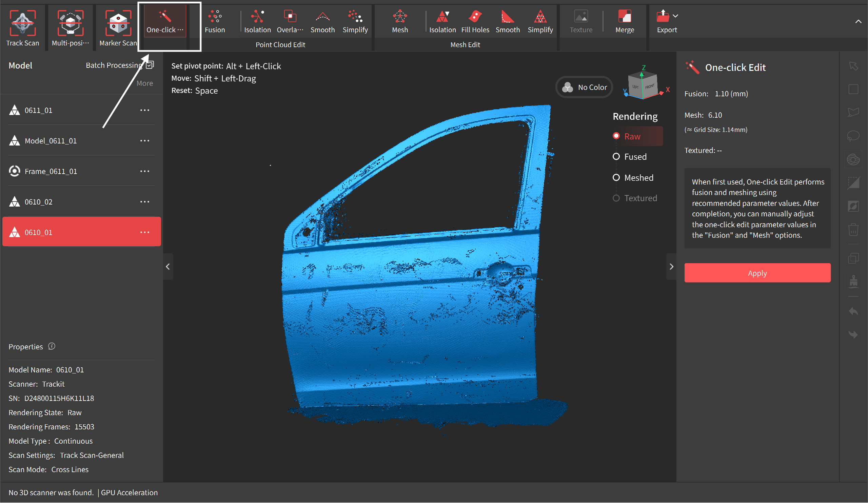Click the Export icon
This screenshot has width=868, height=503.
(663, 16)
